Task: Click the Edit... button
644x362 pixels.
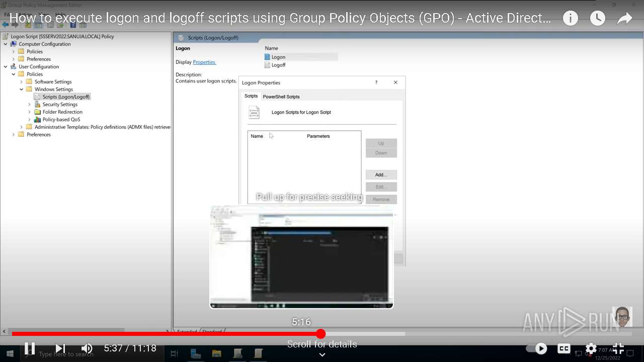Action: tap(381, 187)
